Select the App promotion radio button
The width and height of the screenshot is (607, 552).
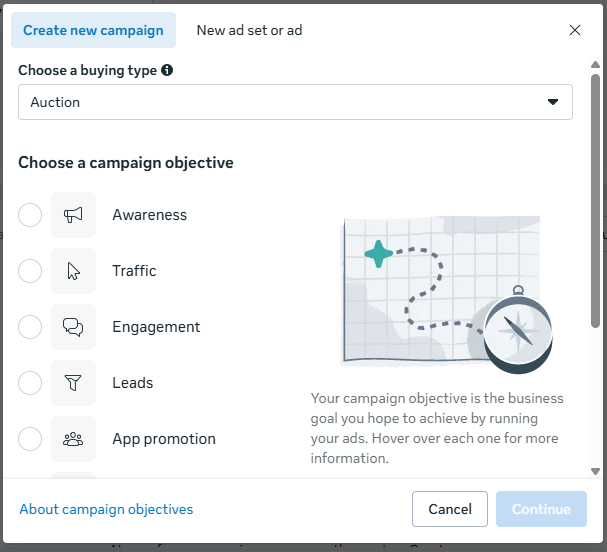[30, 439]
